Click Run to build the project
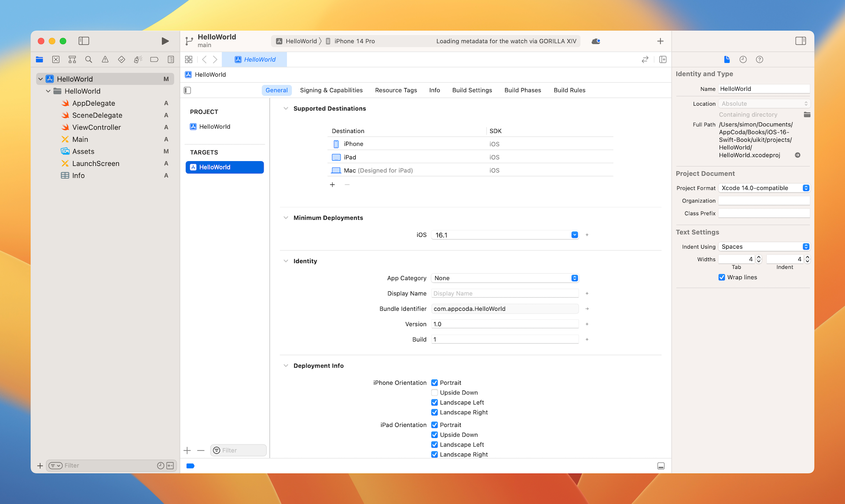 (165, 40)
